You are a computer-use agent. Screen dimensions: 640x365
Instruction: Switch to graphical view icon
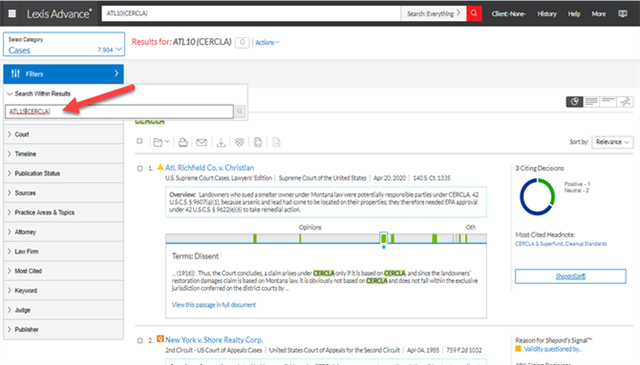pyautogui.click(x=574, y=101)
